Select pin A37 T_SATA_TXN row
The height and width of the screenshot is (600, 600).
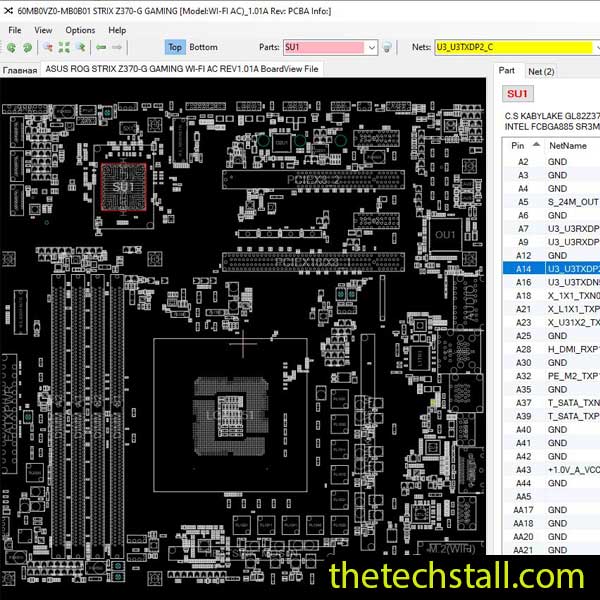coord(551,403)
